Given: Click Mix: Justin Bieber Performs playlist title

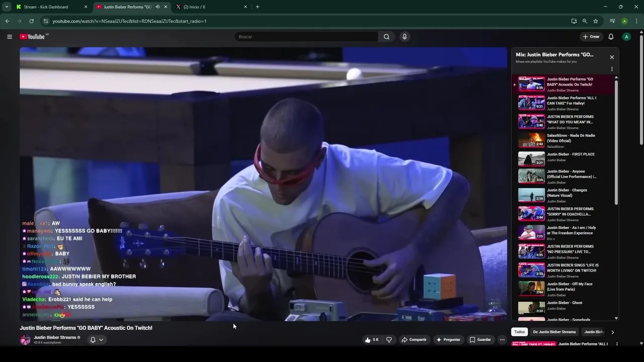Looking at the screenshot, I should click(554, 54).
